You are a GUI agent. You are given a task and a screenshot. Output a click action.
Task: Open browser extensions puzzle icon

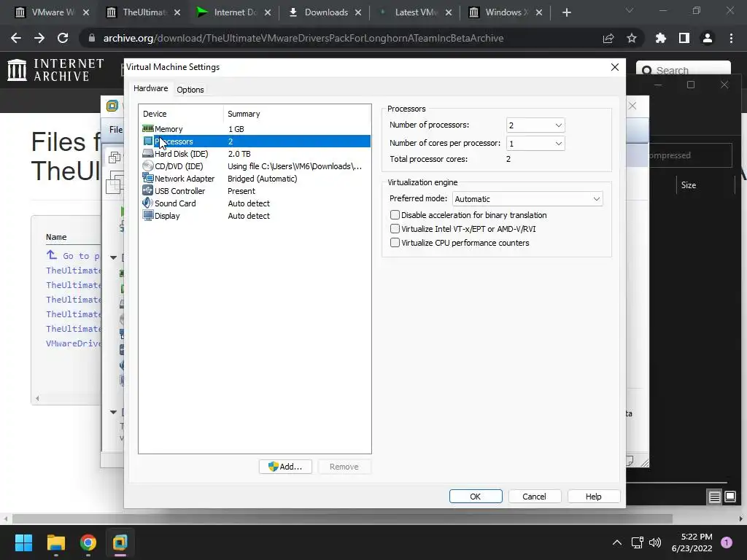(x=661, y=38)
